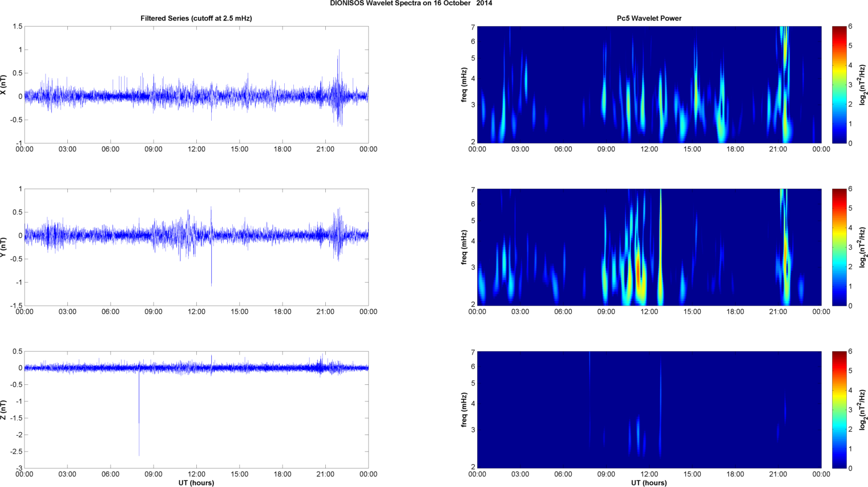Click the '1.5' tick on the X series y-axis
868x487 pixels.
point(17,26)
